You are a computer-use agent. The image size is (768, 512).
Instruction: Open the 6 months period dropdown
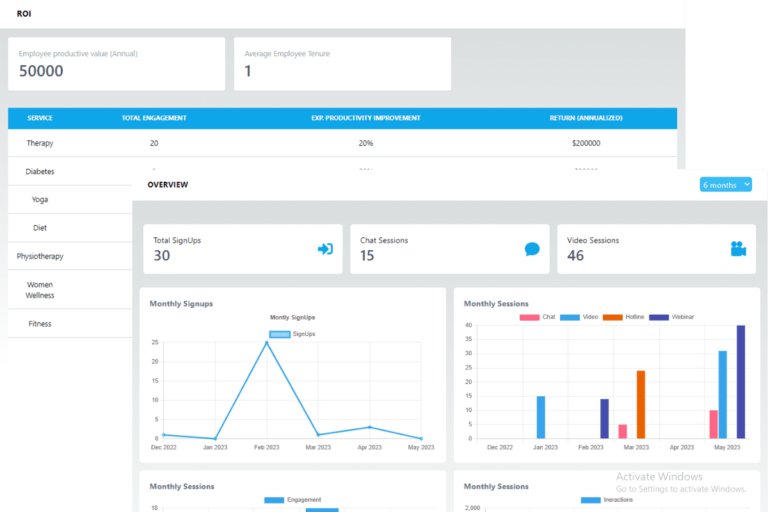(x=726, y=185)
